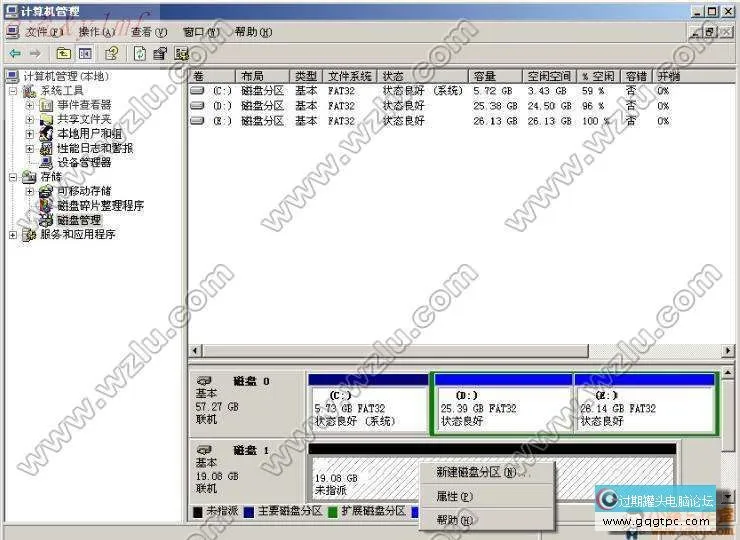
Task: Expand the 性能日志和警报 tree node
Action: click(30, 149)
